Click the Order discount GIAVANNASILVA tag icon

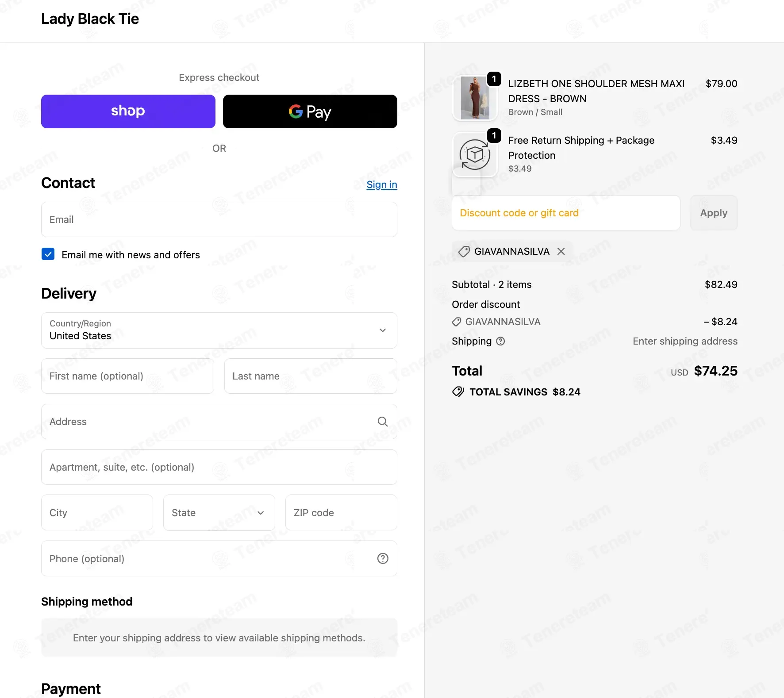(x=457, y=322)
